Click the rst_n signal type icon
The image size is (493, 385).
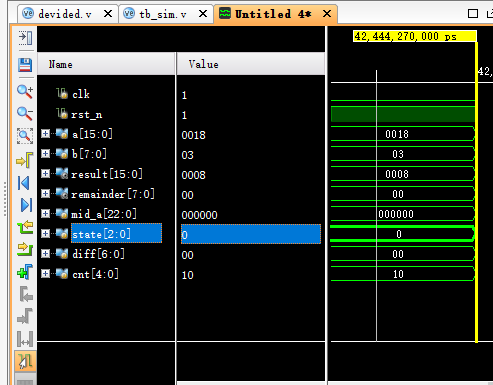pyautogui.click(x=62, y=114)
